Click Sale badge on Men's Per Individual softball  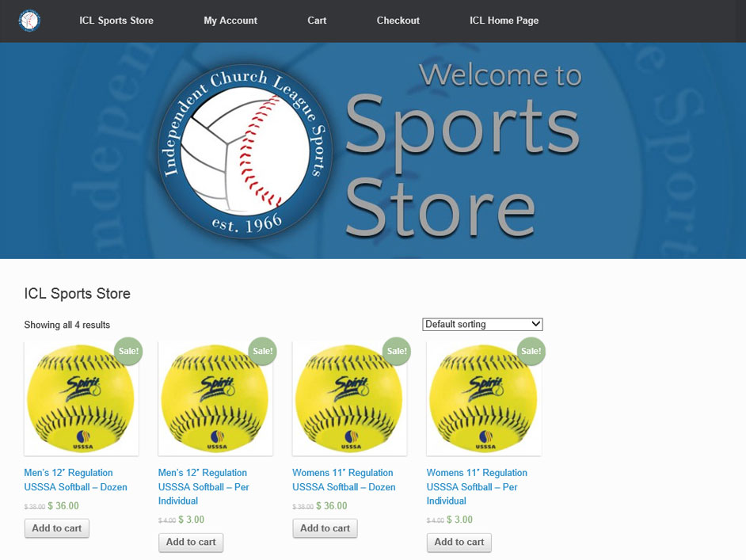[x=263, y=351]
